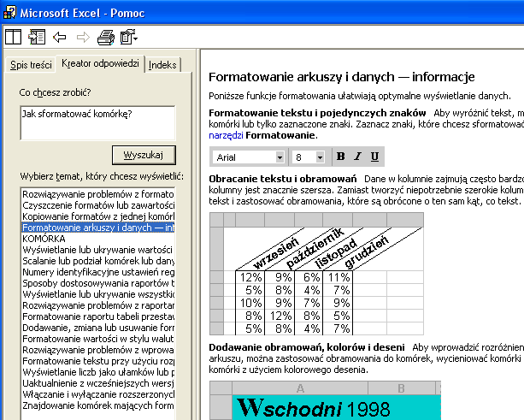Print the help topic via printer icon
524x420 pixels.
[x=106, y=37]
